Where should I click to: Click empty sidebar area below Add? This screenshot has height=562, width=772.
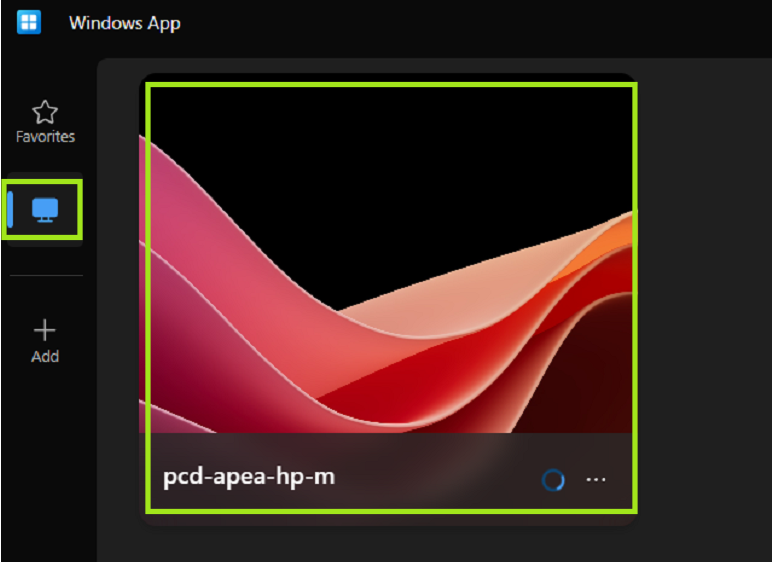[x=45, y=460]
